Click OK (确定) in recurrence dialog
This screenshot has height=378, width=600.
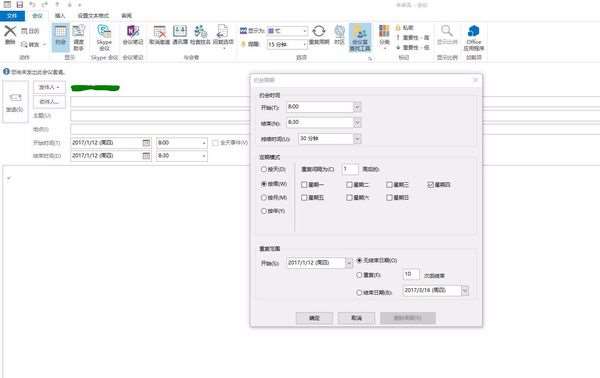click(314, 318)
